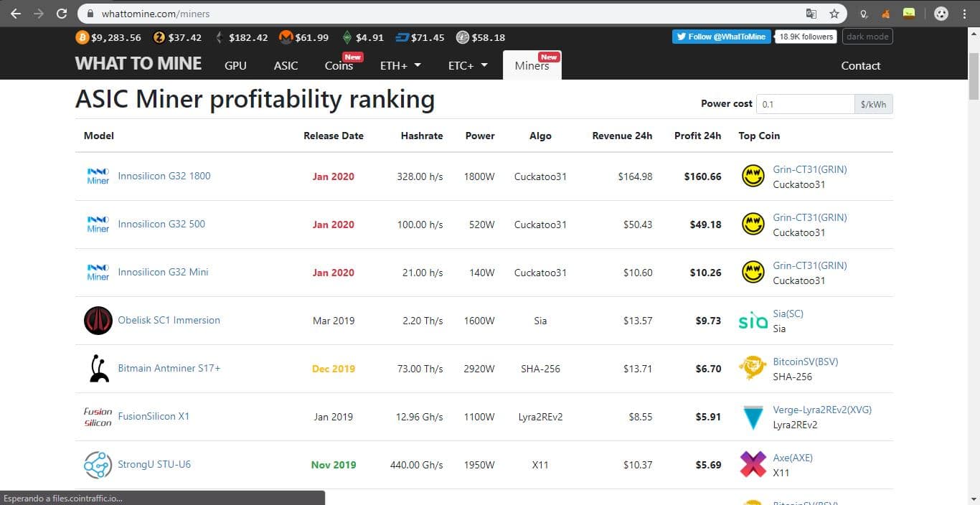Image resolution: width=980 pixels, height=505 pixels.
Task: Click the $160.66 profit value
Action: [702, 176]
